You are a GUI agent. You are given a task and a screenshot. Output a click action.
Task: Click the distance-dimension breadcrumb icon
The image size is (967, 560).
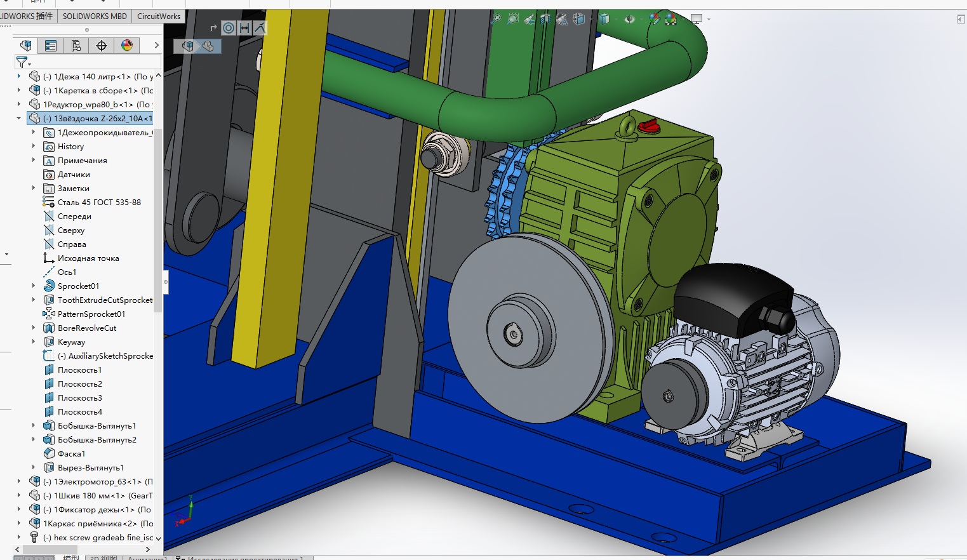(244, 27)
